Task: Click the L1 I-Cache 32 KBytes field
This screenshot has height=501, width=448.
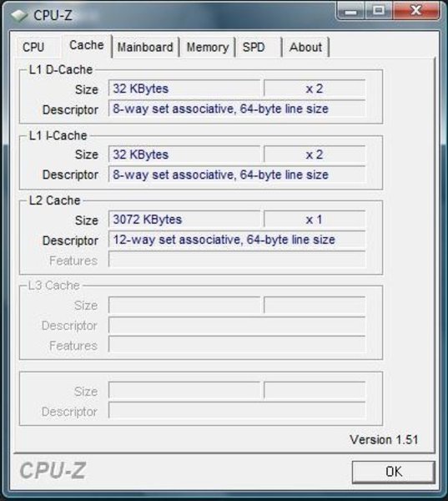Action: point(184,154)
